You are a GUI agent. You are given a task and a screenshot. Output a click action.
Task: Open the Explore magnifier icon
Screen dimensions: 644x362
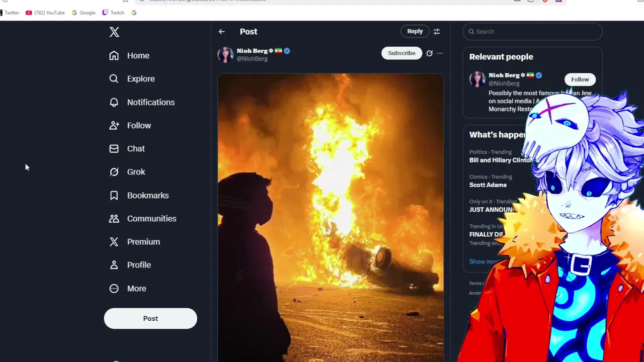click(114, 78)
